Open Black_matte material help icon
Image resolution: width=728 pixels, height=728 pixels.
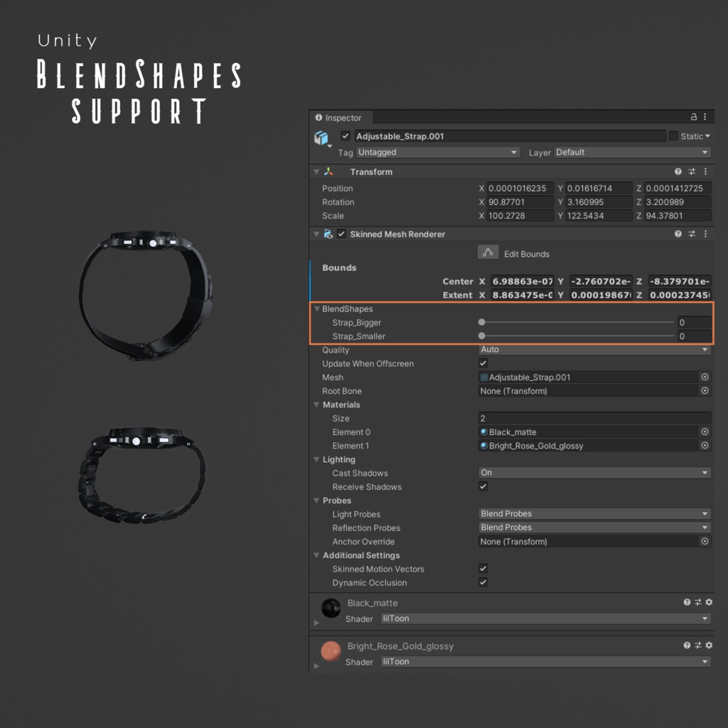(x=687, y=602)
